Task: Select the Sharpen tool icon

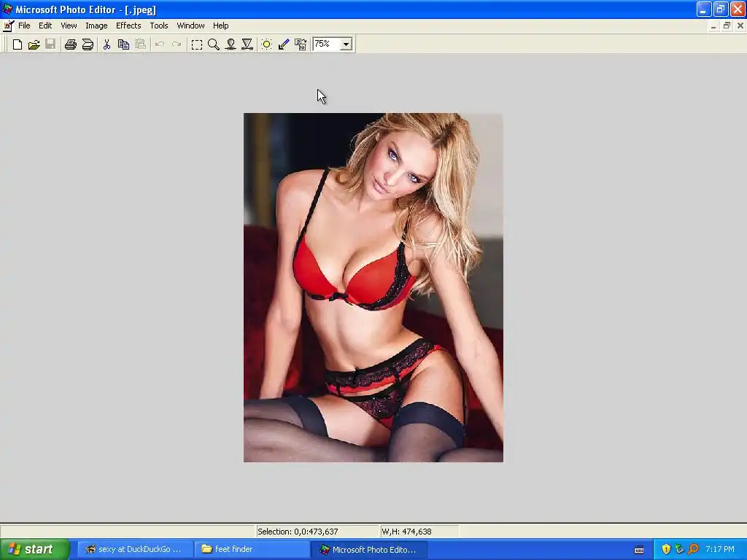Action: (247, 44)
